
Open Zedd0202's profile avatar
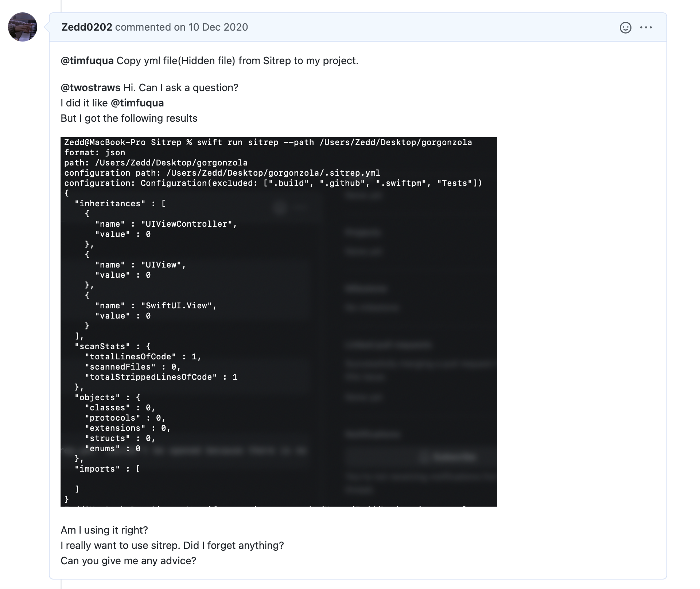[x=23, y=27]
